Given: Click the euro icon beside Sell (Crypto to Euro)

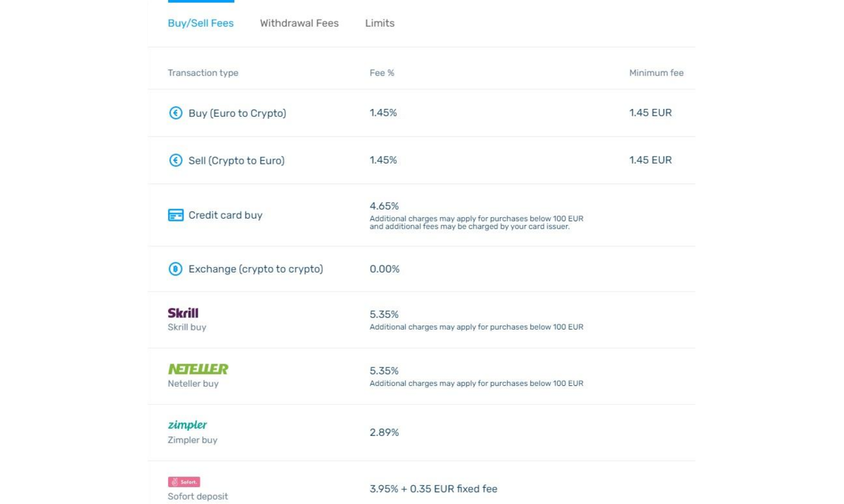Looking at the screenshot, I should [176, 160].
